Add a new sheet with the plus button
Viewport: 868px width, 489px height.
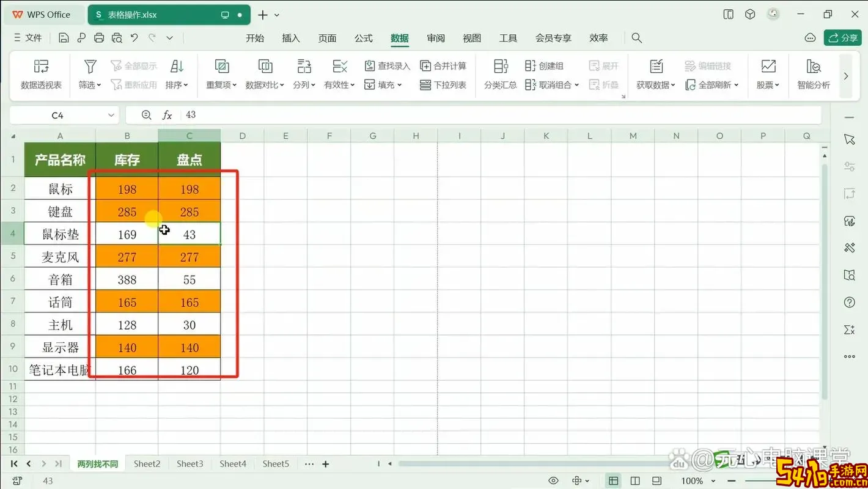[x=326, y=464]
